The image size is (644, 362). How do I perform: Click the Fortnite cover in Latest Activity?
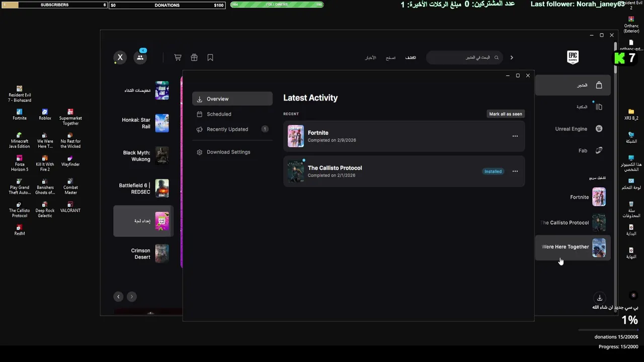(296, 136)
